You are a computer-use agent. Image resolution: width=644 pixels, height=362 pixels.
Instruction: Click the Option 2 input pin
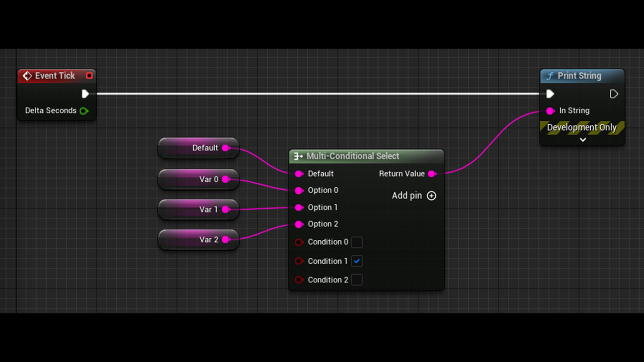(x=299, y=224)
